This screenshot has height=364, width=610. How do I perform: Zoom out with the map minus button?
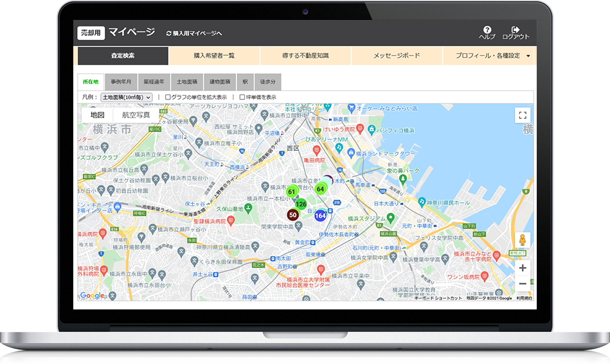pyautogui.click(x=523, y=283)
